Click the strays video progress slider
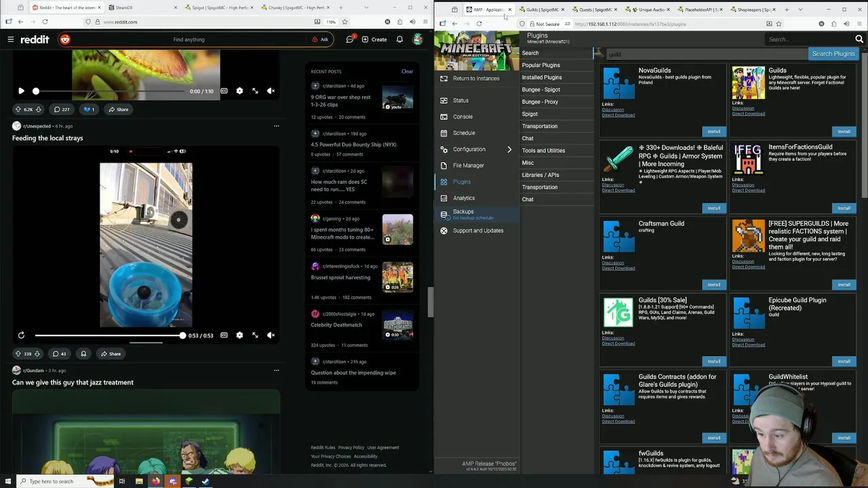Image resolution: width=868 pixels, height=488 pixels. tap(109, 335)
